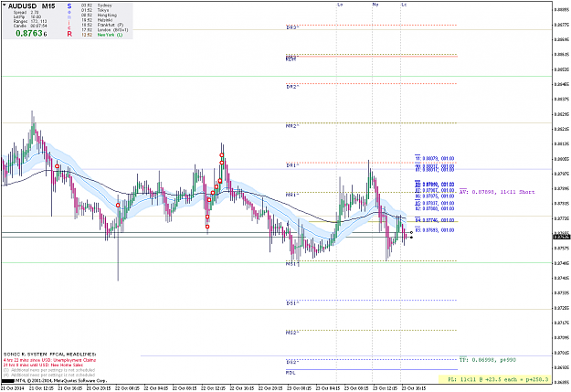Click the AUDUSD M15 chart title
This screenshot has width=571, height=392.
32,6
